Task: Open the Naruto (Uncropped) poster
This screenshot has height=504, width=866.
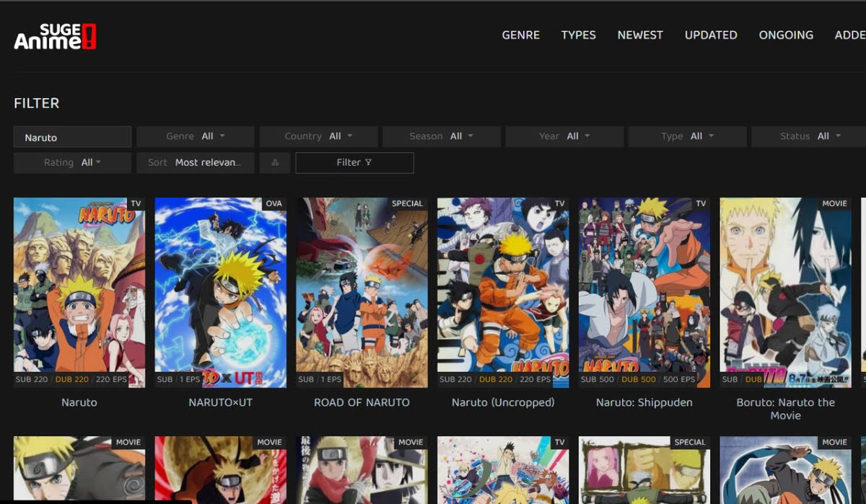Action: [x=503, y=292]
